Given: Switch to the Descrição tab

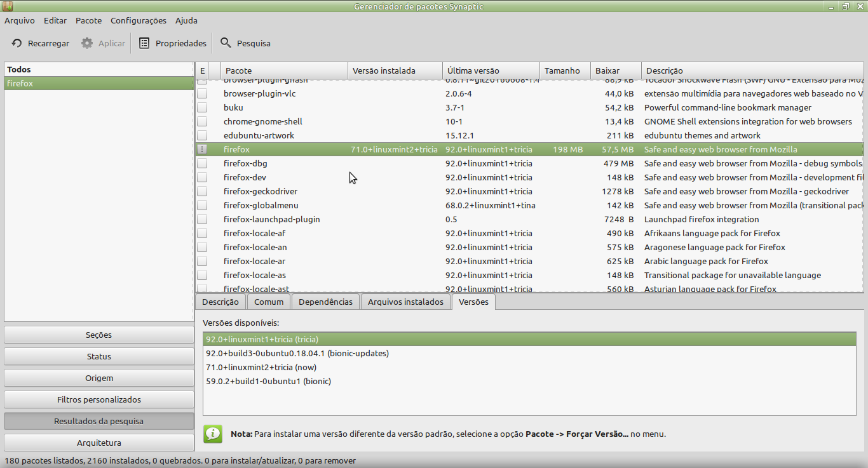Looking at the screenshot, I should click(x=220, y=302).
